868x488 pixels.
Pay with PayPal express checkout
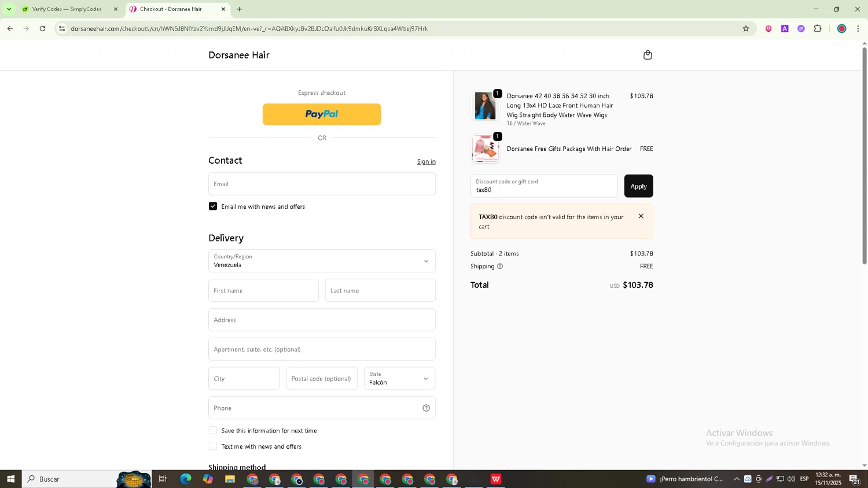(322, 114)
